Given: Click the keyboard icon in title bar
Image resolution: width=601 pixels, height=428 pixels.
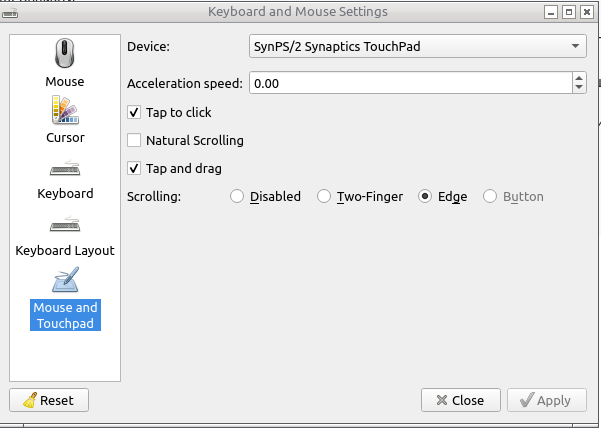Looking at the screenshot, I should pos(11,12).
